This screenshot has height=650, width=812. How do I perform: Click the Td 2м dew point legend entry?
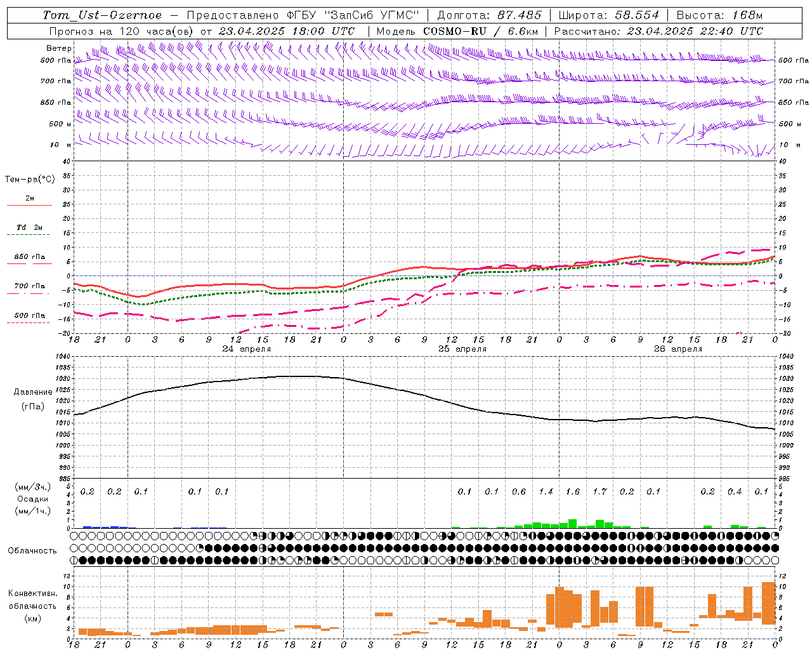[x=30, y=227]
